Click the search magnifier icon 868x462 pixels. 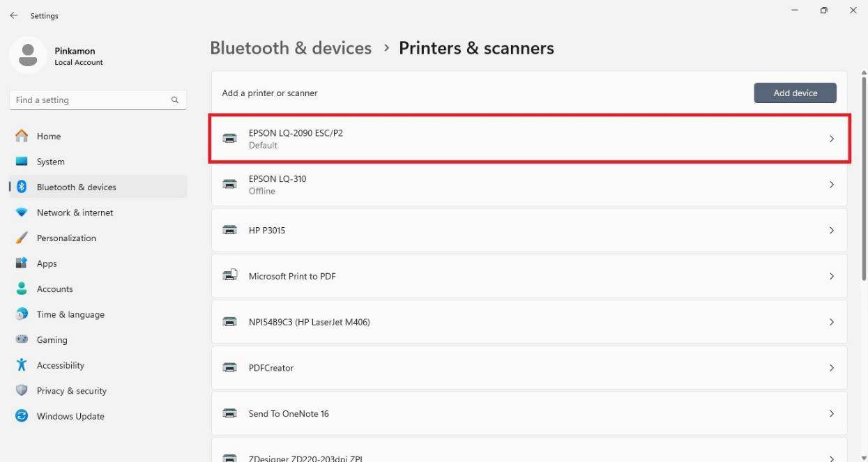point(175,100)
